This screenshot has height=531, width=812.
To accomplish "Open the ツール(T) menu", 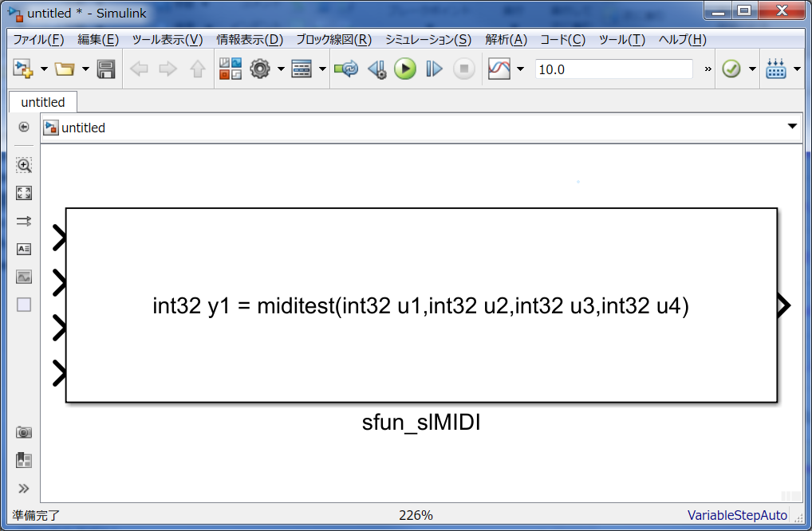I will (622, 39).
